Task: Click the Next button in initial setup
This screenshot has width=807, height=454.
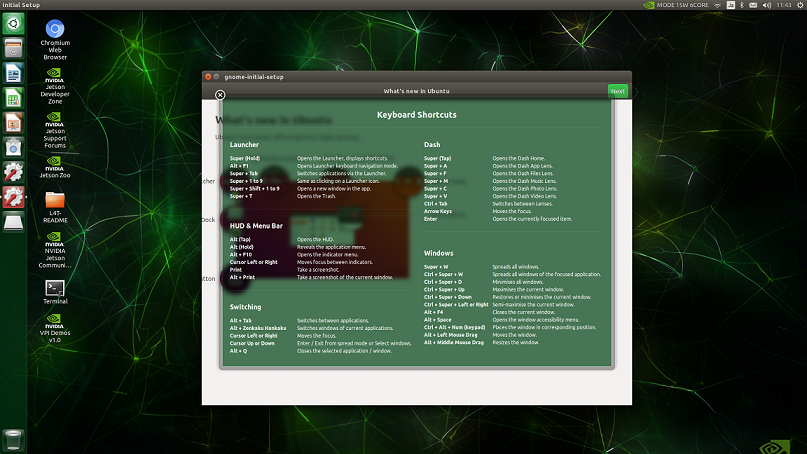Action: (617, 91)
